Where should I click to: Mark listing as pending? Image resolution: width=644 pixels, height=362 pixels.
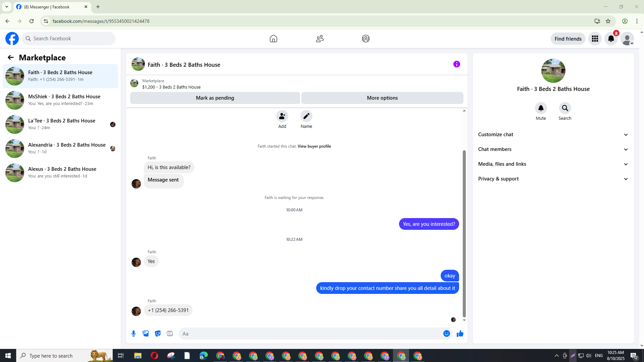(215, 98)
